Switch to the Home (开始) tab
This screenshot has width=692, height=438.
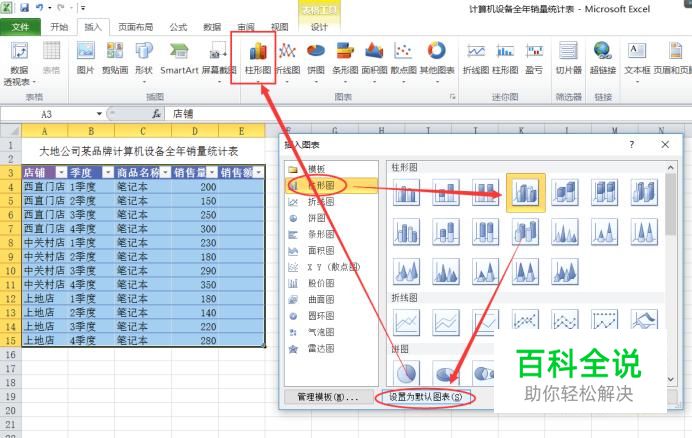[59, 27]
